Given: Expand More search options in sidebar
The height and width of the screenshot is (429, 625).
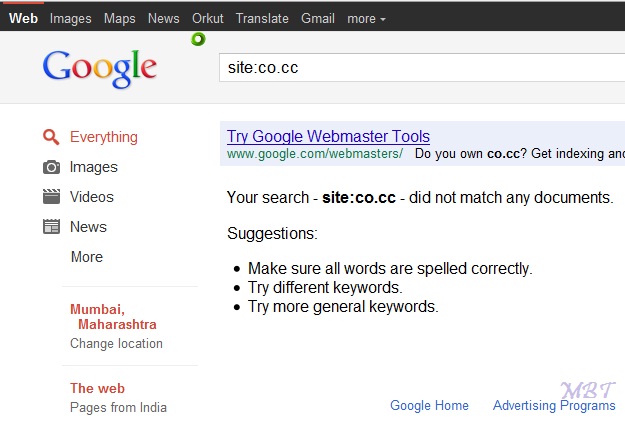Looking at the screenshot, I should tap(87, 257).
